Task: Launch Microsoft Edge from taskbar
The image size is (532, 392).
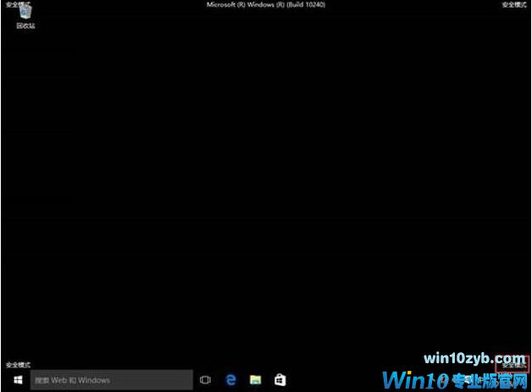Action: (x=230, y=380)
